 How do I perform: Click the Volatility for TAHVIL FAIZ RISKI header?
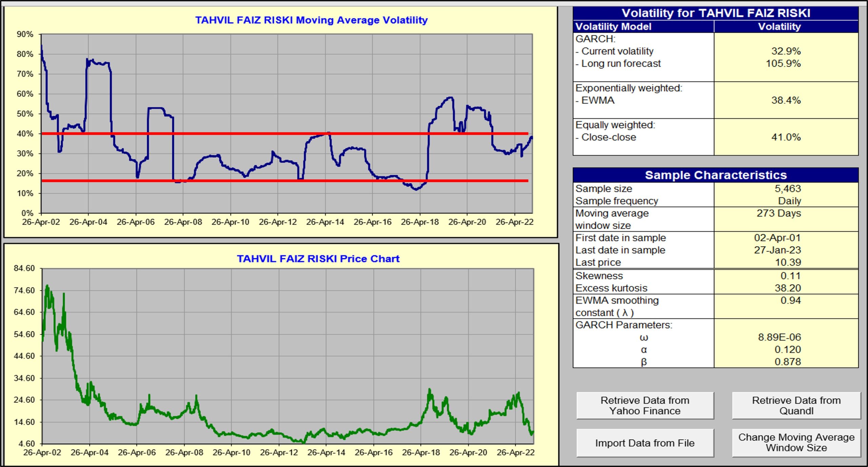coord(716,13)
